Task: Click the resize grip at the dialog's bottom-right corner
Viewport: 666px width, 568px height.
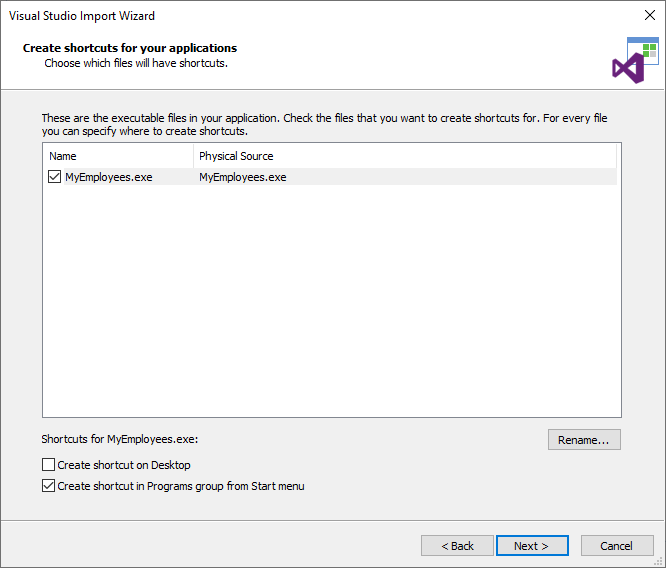Action: pyautogui.click(x=659, y=561)
